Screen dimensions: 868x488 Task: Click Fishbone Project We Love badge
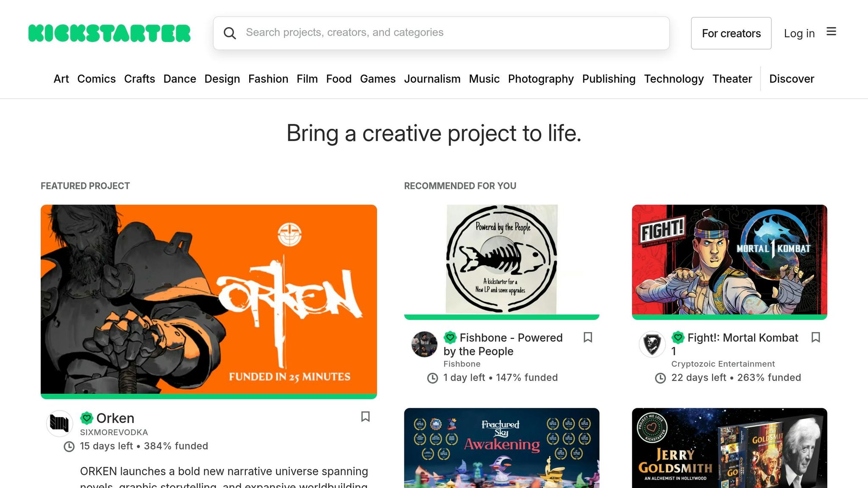pyautogui.click(x=450, y=338)
